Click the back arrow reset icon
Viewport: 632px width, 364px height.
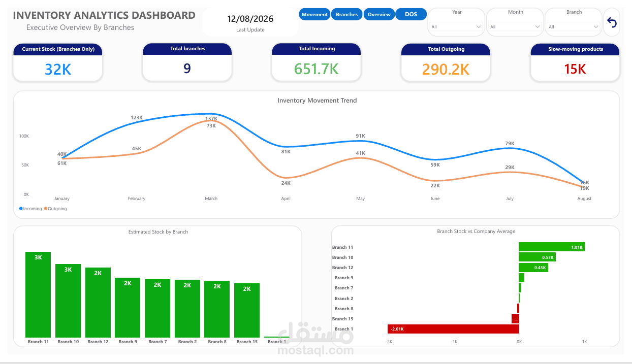coord(612,23)
